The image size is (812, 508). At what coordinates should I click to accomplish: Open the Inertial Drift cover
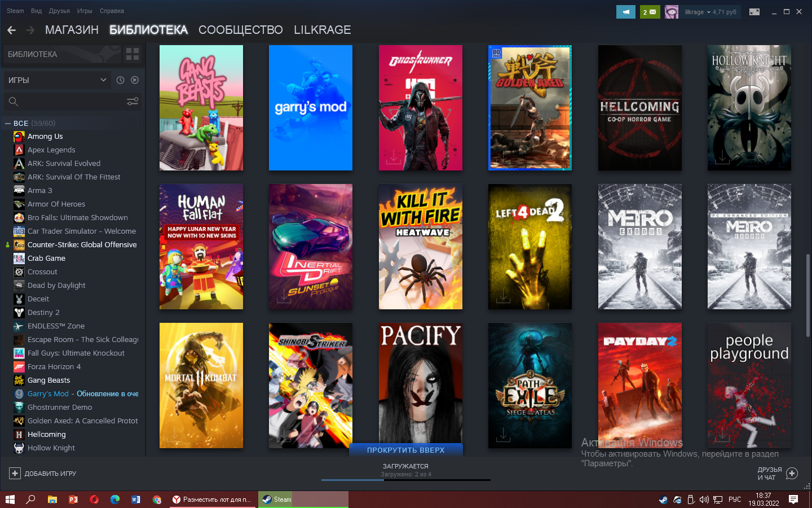311,247
